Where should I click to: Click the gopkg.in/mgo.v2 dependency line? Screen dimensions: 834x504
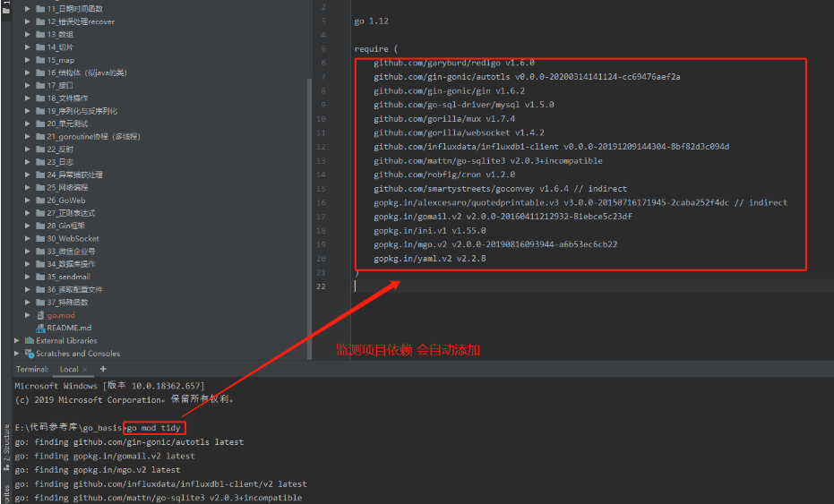pyautogui.click(x=495, y=244)
